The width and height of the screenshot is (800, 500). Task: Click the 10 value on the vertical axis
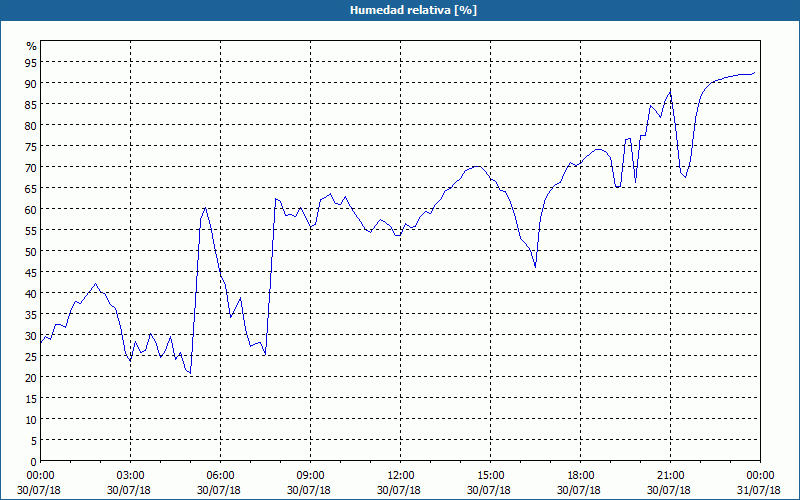pos(31,419)
